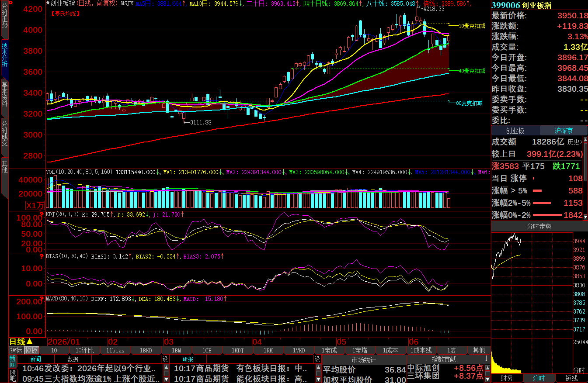Open news 三大指数均涨逾1%
588x383 pixels.
pyautogui.click(x=91, y=379)
